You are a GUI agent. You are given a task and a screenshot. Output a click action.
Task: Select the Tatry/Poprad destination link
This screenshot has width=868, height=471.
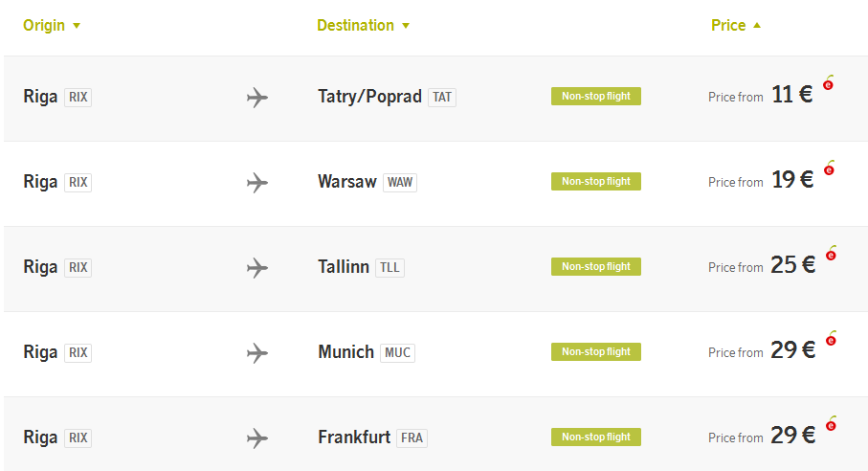point(369,97)
